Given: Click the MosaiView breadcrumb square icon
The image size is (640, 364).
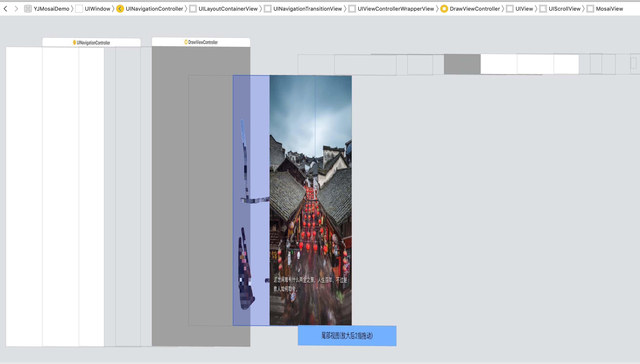Looking at the screenshot, I should 590,9.
